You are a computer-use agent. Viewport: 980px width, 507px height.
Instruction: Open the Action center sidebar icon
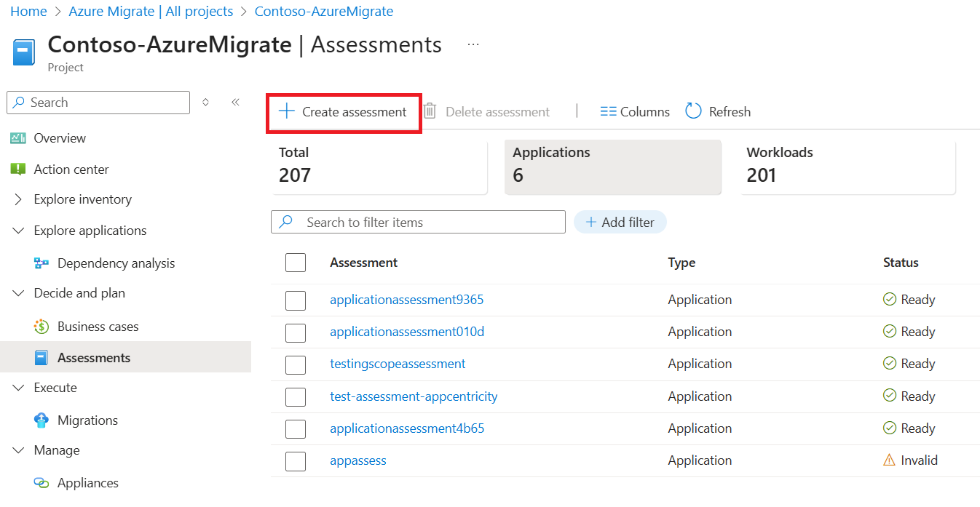(18, 169)
